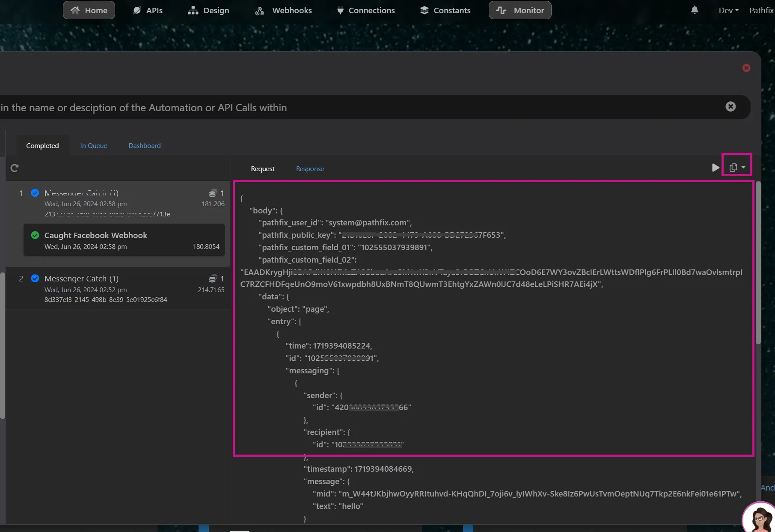775x532 pixels.
Task: Click the "text": "hello" JSON line
Action: (338, 506)
